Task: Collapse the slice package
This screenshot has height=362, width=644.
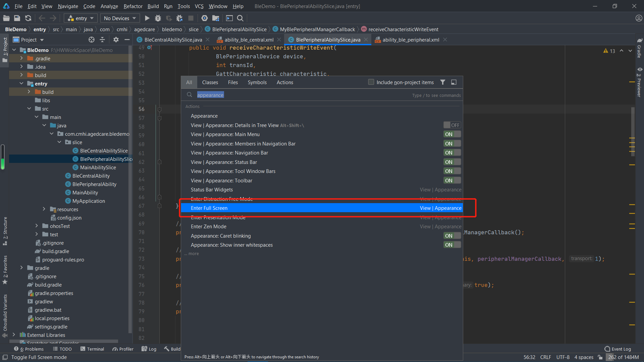Action: [x=59, y=142]
